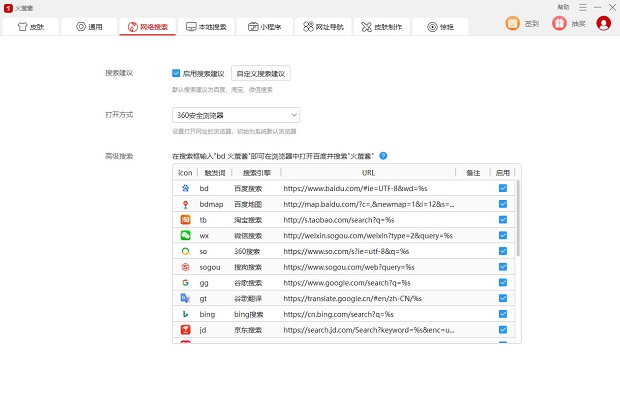Select the 'bdmap' trigger word cell
Viewport: 620px width, 393px height.
(x=212, y=204)
